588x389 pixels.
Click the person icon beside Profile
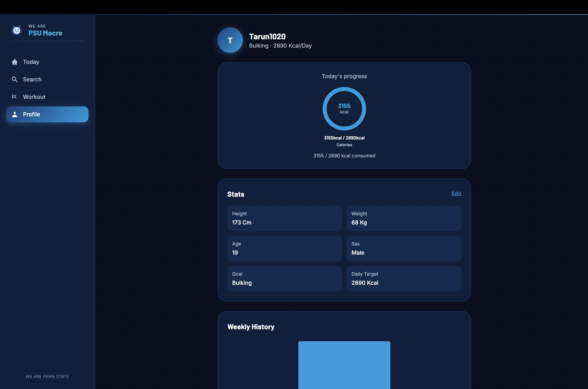pos(15,114)
